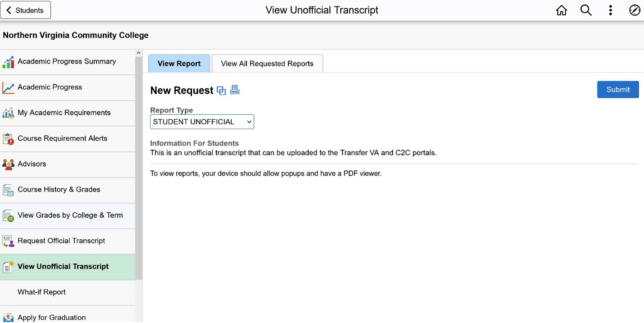Screen dimensions: 644x323
Task: Select Academic Progress in sidebar
Action: [68, 88]
